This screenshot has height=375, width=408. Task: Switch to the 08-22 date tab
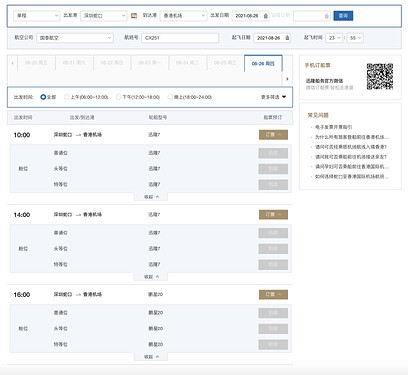pos(112,63)
